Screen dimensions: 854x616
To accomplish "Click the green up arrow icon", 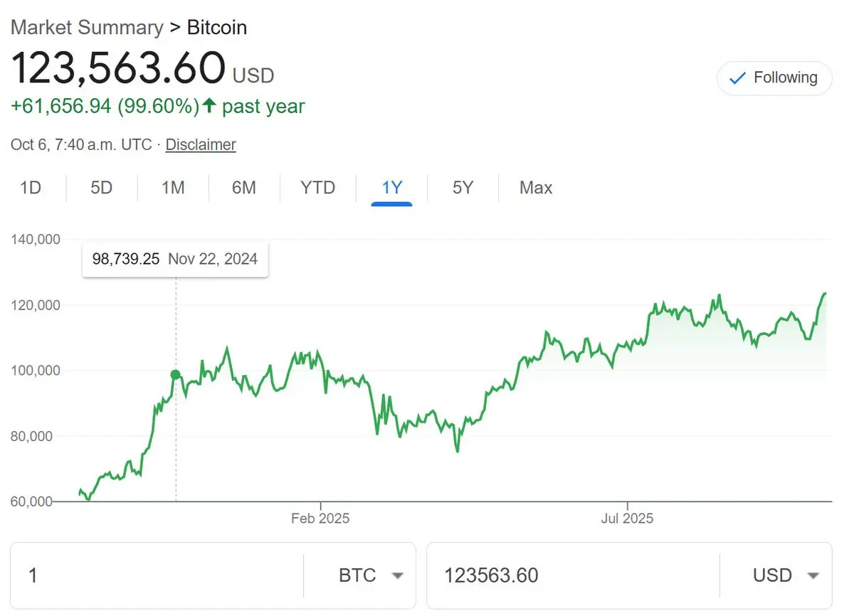I will [209, 107].
